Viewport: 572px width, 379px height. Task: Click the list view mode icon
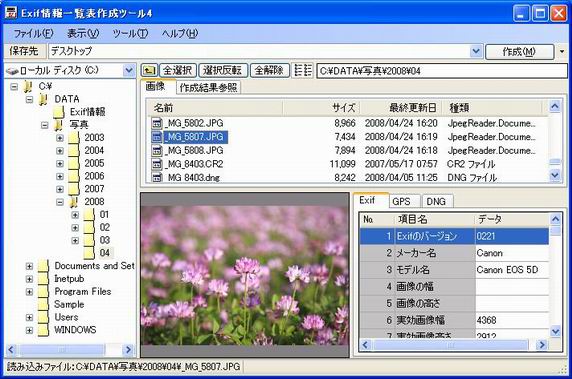303,70
